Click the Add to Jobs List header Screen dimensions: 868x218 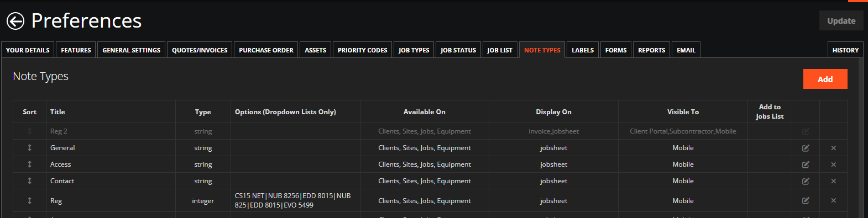pyautogui.click(x=770, y=111)
